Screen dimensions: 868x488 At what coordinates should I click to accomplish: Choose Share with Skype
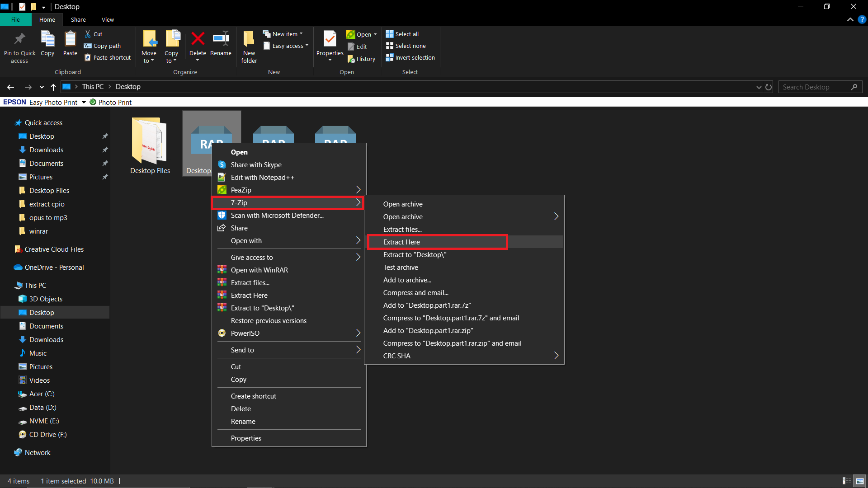tap(289, 165)
